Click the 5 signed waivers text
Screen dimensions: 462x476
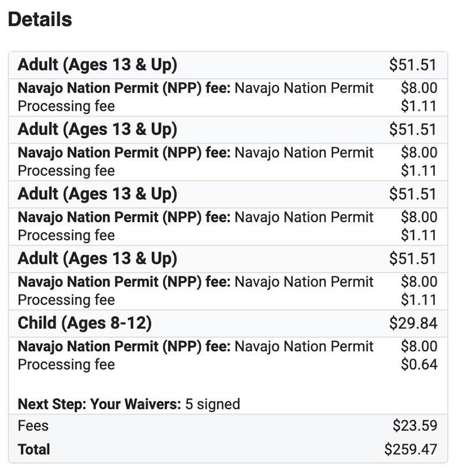213,404
